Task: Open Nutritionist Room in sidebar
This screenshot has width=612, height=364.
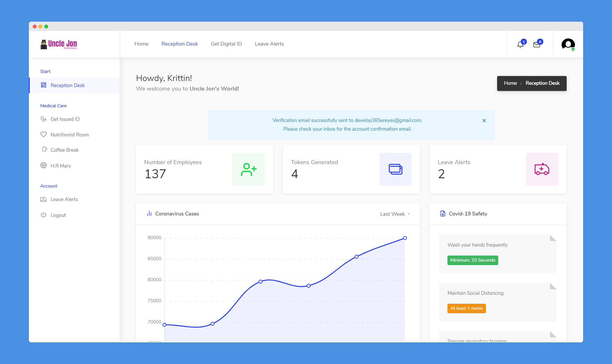Action: tap(69, 135)
